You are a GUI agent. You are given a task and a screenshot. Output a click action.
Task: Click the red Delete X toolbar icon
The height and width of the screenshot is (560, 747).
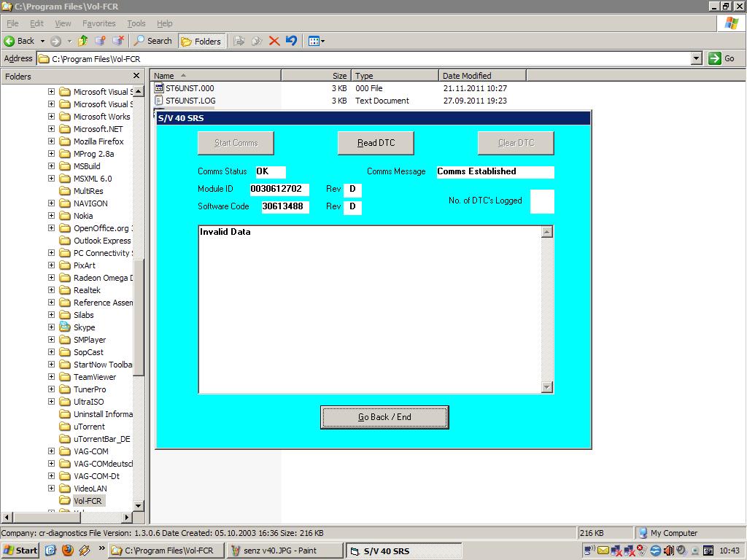point(274,41)
